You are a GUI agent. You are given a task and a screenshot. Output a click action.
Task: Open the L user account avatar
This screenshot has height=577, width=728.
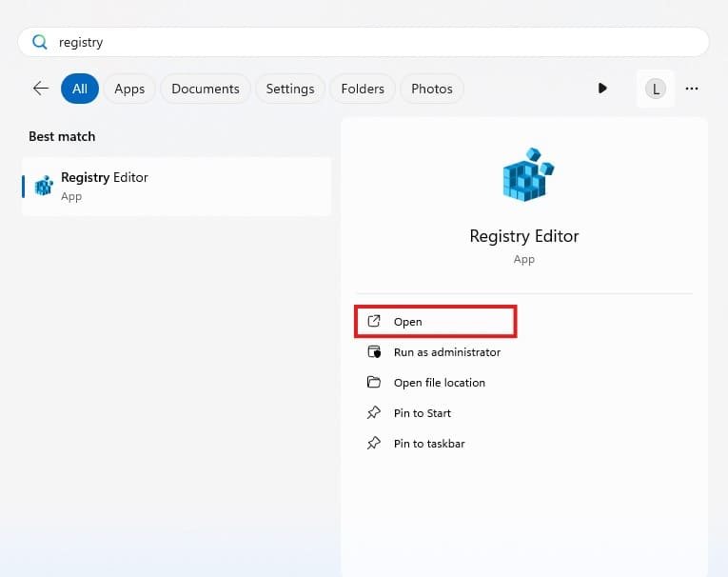(656, 89)
